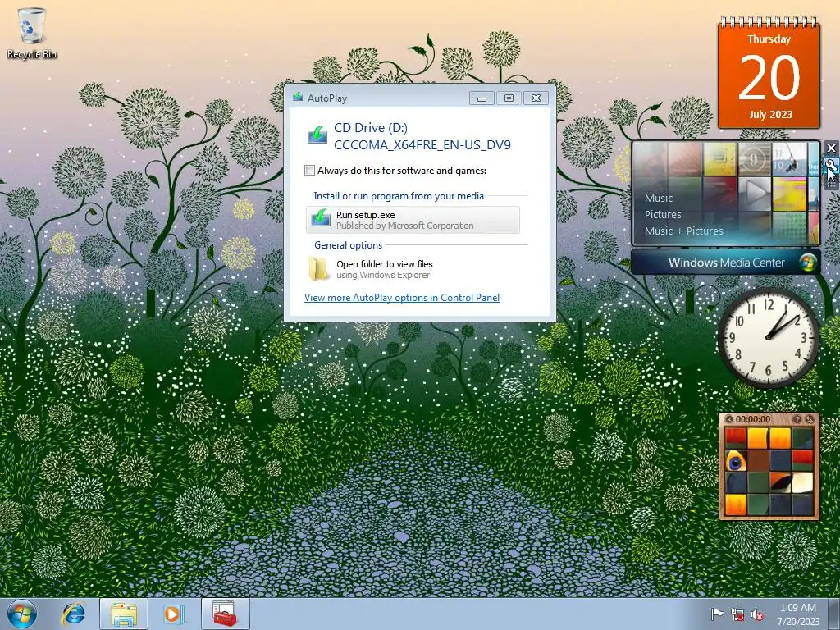
Task: Open Action Center flag in system tray
Action: (717, 614)
